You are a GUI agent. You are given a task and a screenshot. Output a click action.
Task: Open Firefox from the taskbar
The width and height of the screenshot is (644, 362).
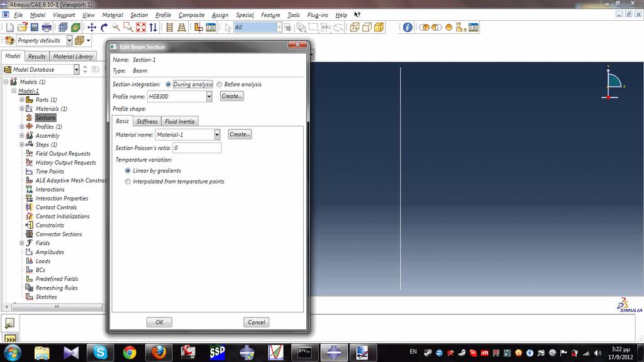tap(158, 352)
